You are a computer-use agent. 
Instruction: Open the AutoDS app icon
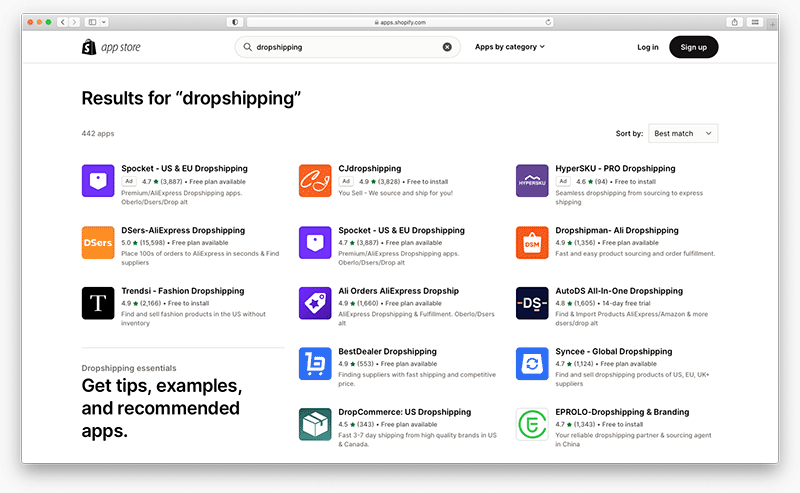point(532,303)
